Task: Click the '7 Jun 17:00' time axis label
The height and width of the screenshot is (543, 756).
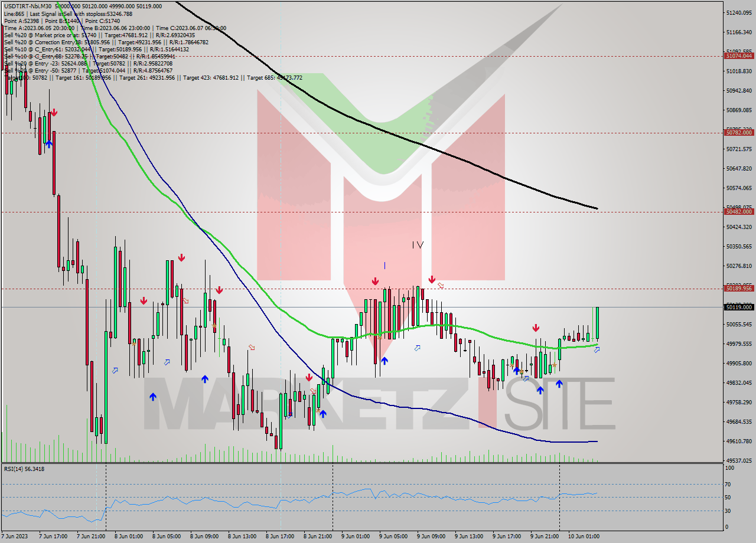Action: (53, 537)
